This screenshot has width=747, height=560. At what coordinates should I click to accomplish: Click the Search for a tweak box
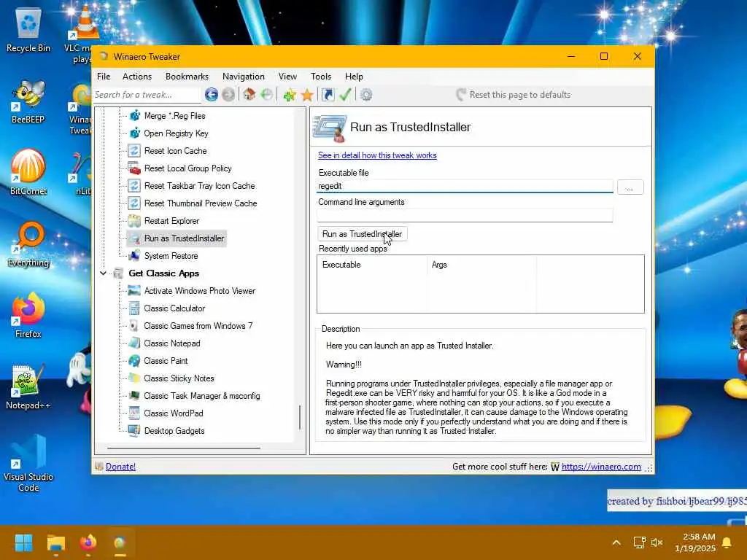click(x=146, y=95)
